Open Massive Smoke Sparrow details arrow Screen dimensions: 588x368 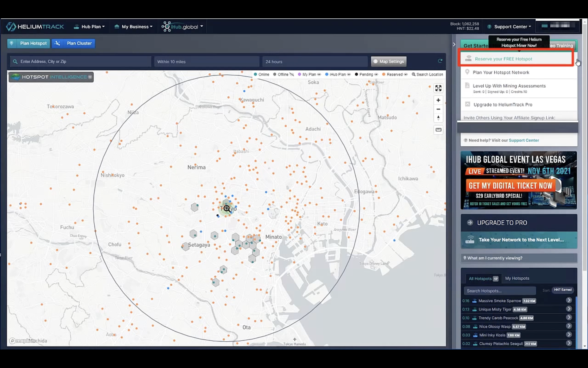click(x=569, y=300)
